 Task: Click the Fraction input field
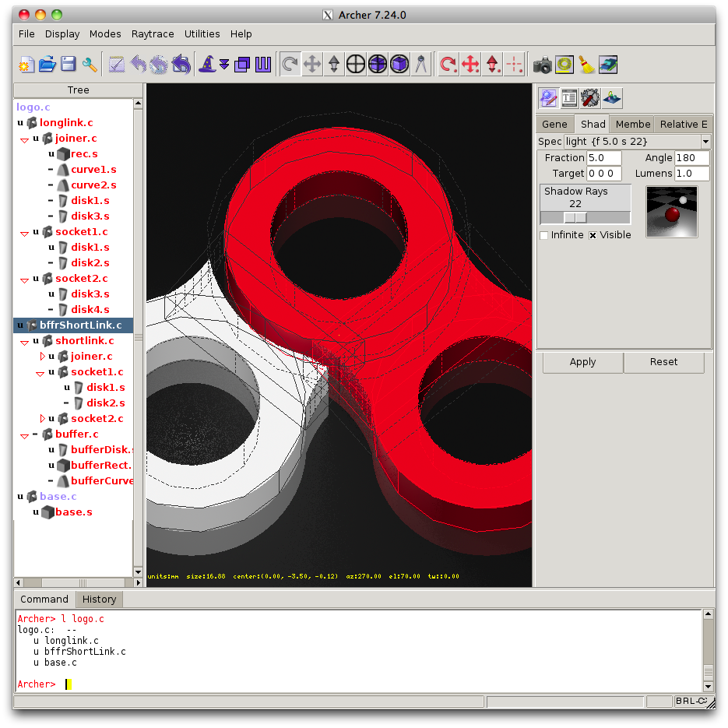pyautogui.click(x=604, y=158)
